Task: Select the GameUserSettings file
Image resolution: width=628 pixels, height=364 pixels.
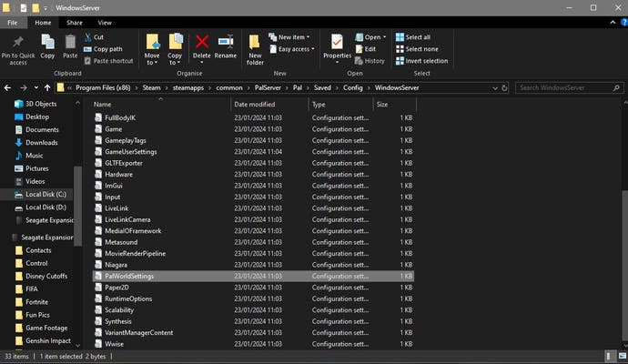Action: pos(253,152)
